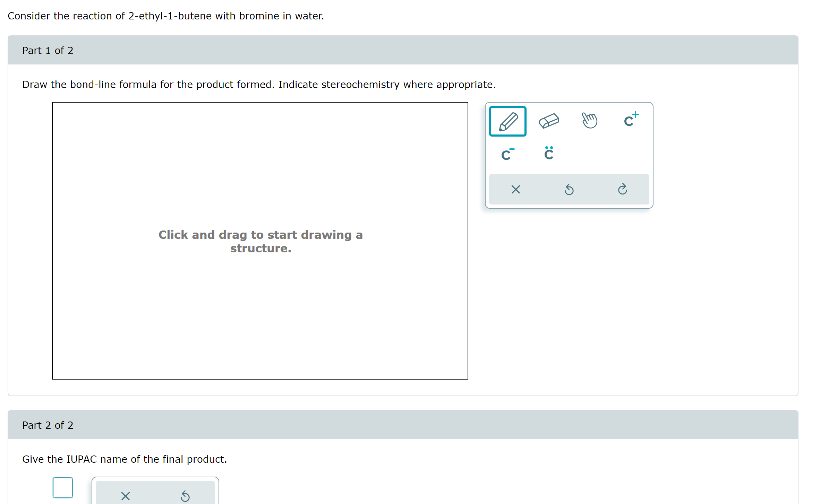Click empty area of drawing tools panel

610,154
